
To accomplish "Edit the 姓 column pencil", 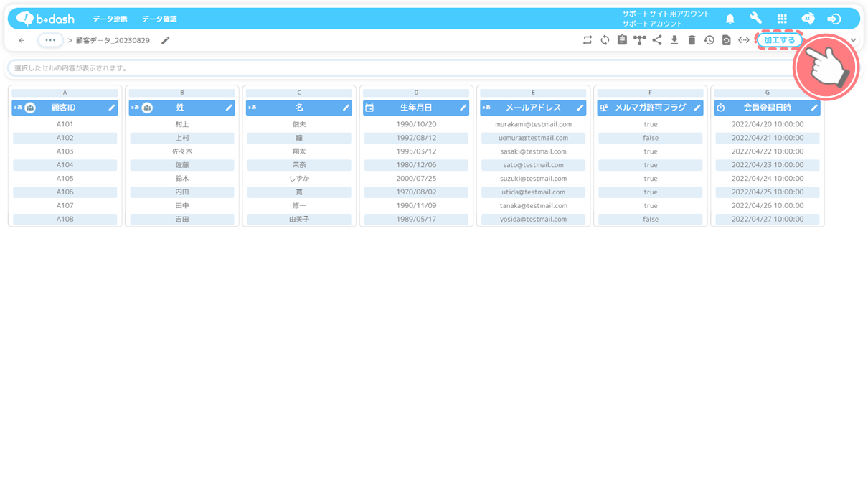I will (x=229, y=108).
